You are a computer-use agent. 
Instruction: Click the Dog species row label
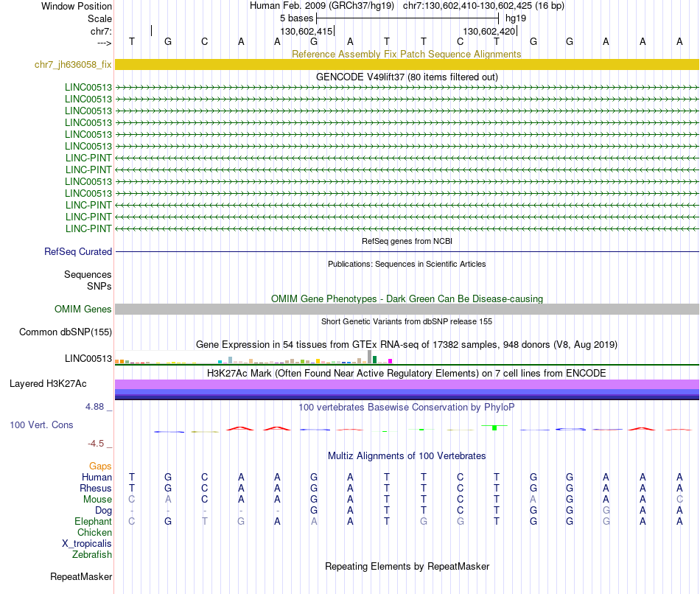point(103,511)
